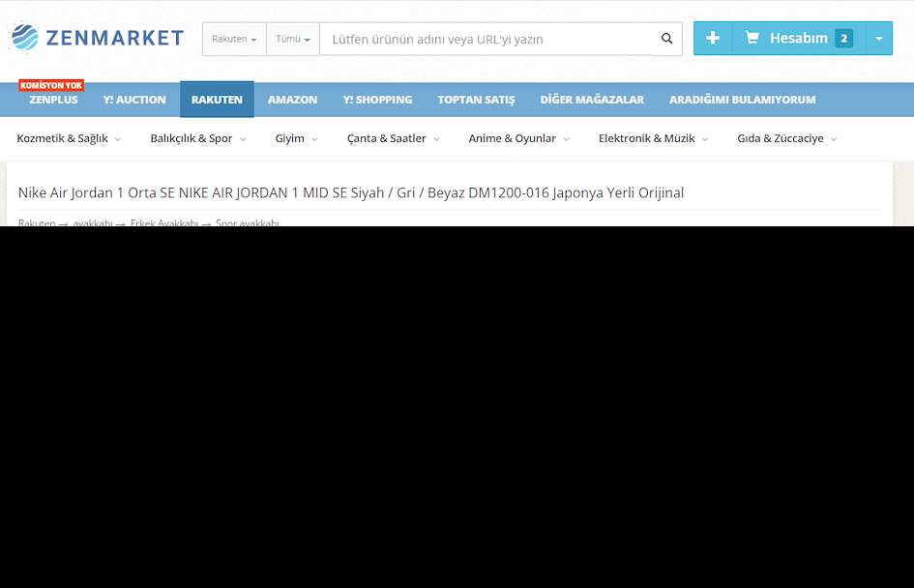
Task: Switch to the ZENPLUS tab
Action: [53, 100]
